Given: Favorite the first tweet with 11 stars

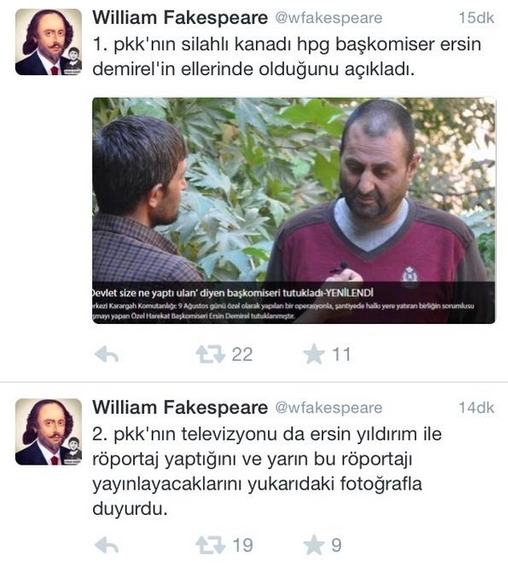Looking at the screenshot, I should coord(314,354).
